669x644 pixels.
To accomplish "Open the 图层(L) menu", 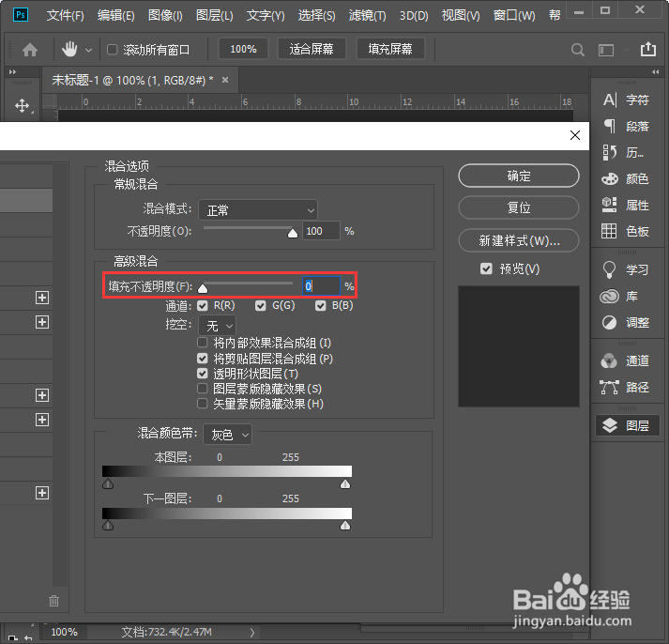I will pos(214,16).
